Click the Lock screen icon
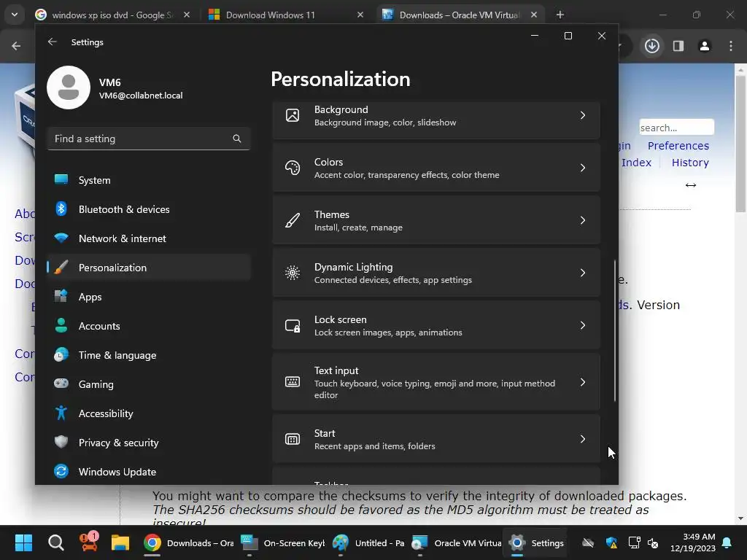The image size is (747, 560). [293, 326]
